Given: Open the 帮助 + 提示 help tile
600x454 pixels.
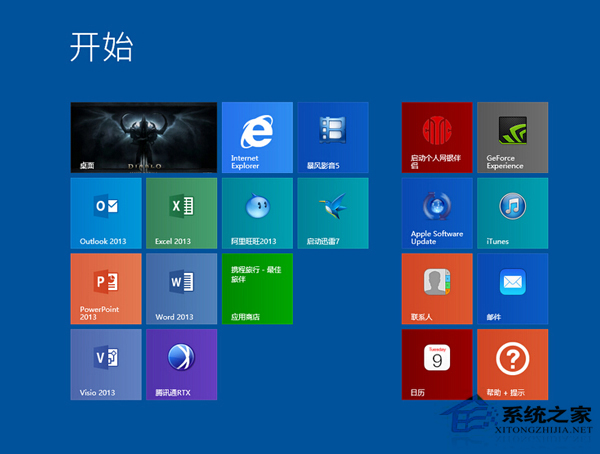Looking at the screenshot, I should click(x=513, y=364).
